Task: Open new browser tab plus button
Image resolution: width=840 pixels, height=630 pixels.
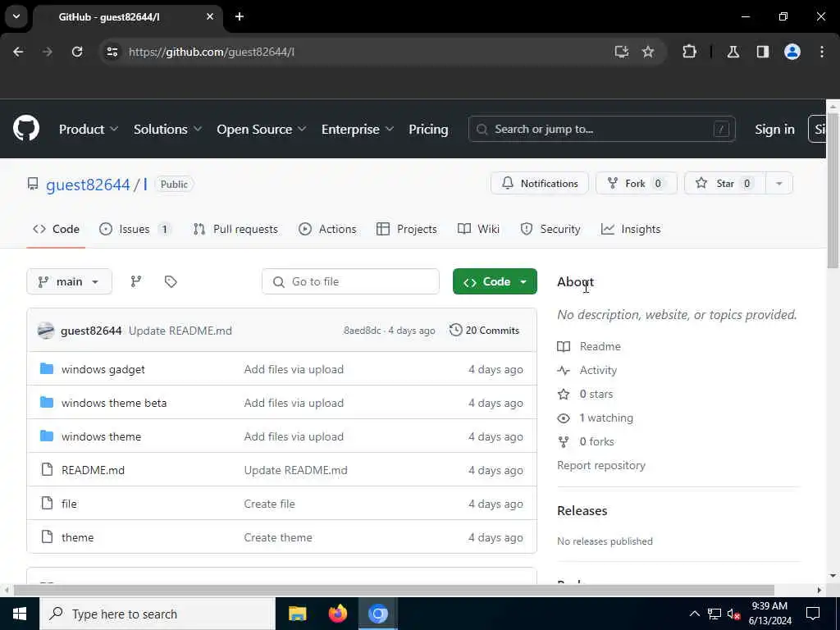Action: tap(240, 16)
